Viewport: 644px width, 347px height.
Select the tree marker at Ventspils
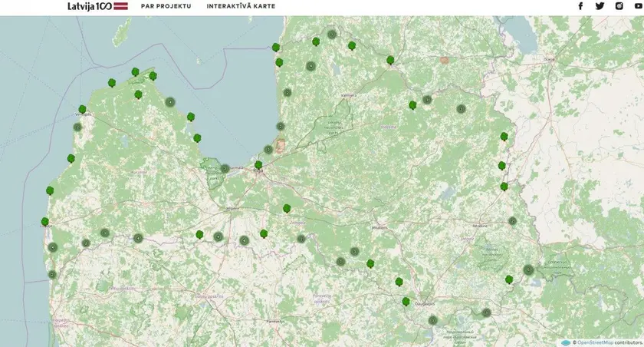coord(82,110)
